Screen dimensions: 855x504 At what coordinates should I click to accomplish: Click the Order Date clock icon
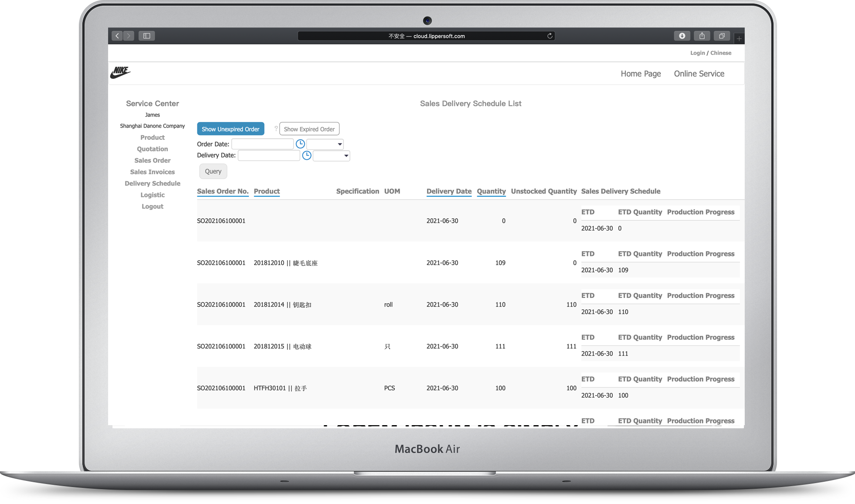coord(300,144)
